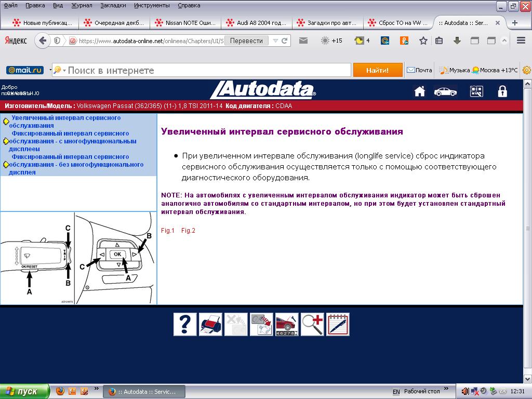Click the magnifier zoom plus icon

click(312, 324)
